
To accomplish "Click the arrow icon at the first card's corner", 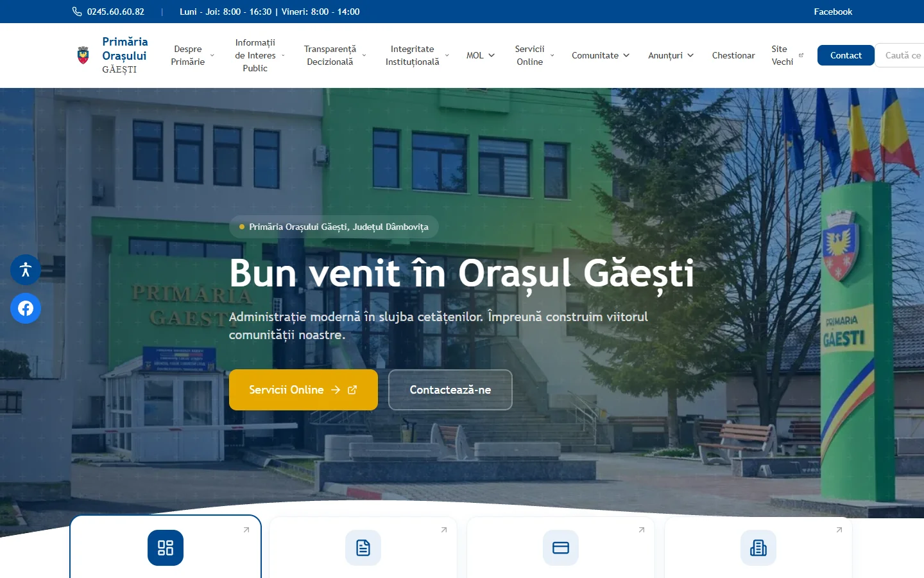I will point(246,530).
